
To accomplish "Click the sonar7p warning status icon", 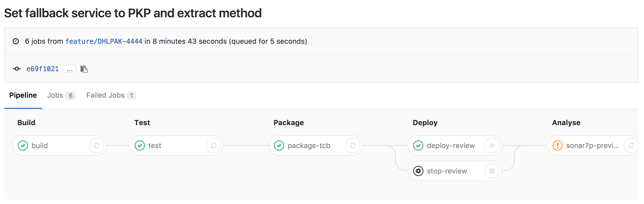I will (557, 146).
